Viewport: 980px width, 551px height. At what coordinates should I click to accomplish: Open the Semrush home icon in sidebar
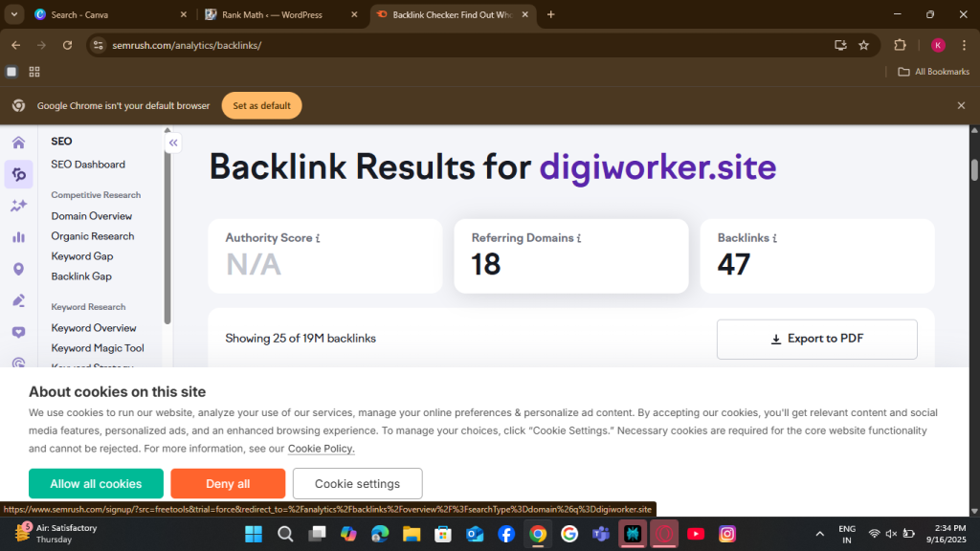(18, 143)
